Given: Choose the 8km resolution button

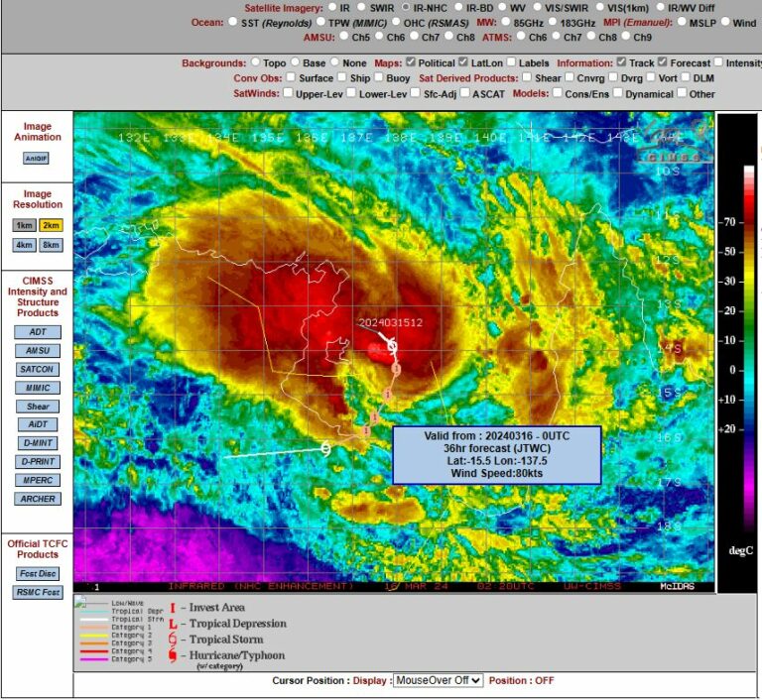Looking at the screenshot, I should pos(51,245).
